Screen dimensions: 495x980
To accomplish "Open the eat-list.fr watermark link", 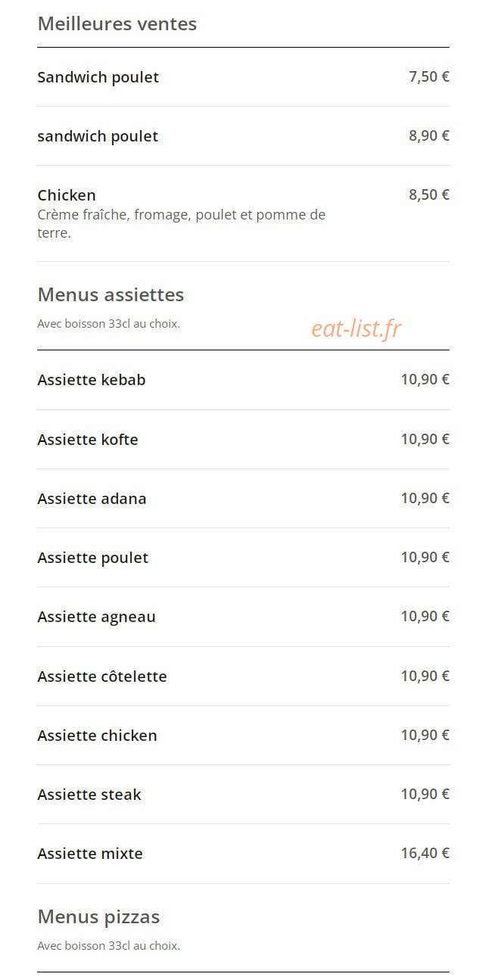I will point(356,328).
